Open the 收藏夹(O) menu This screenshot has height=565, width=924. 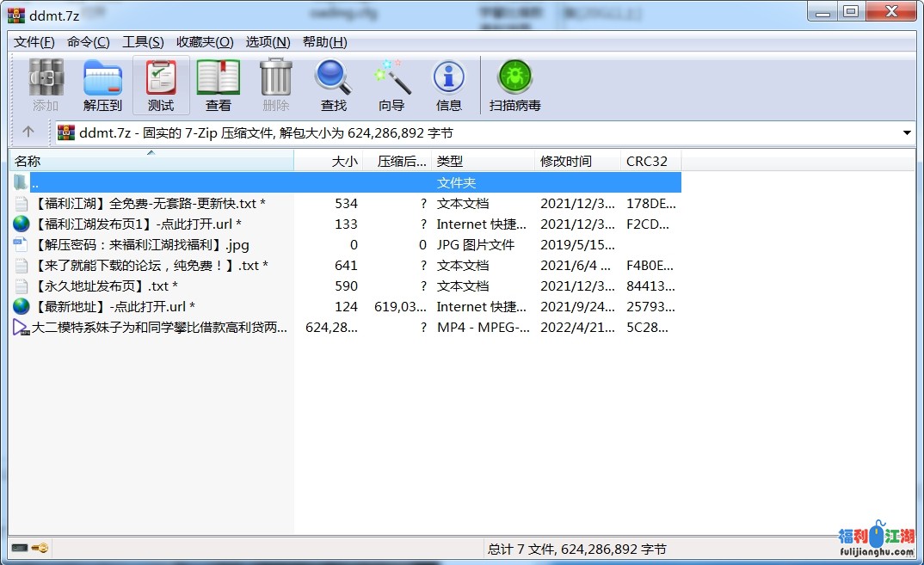click(x=205, y=42)
